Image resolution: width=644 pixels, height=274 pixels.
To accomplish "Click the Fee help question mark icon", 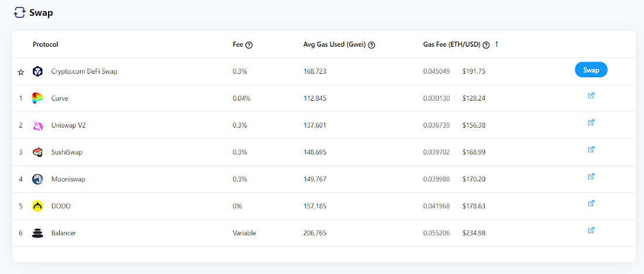I will [x=248, y=44].
